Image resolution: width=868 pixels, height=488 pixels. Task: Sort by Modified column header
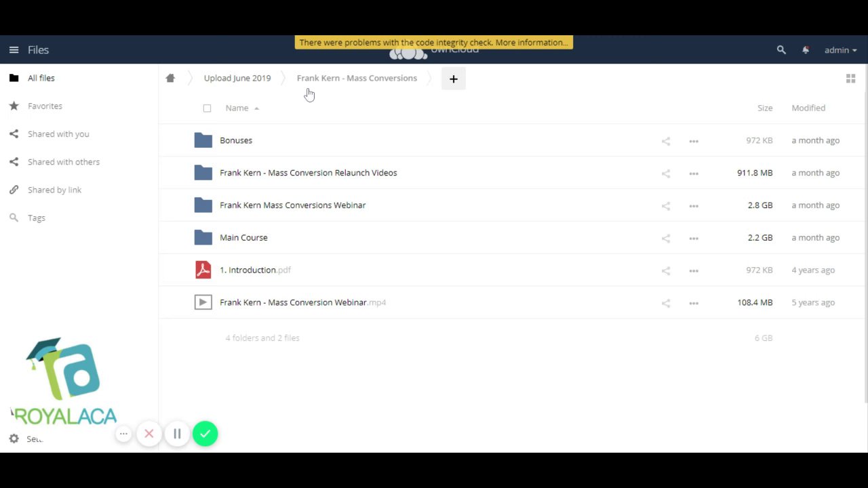(x=808, y=108)
